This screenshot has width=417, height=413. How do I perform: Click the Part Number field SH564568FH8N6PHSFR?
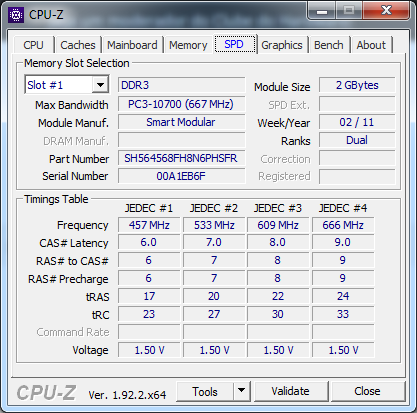(181, 158)
